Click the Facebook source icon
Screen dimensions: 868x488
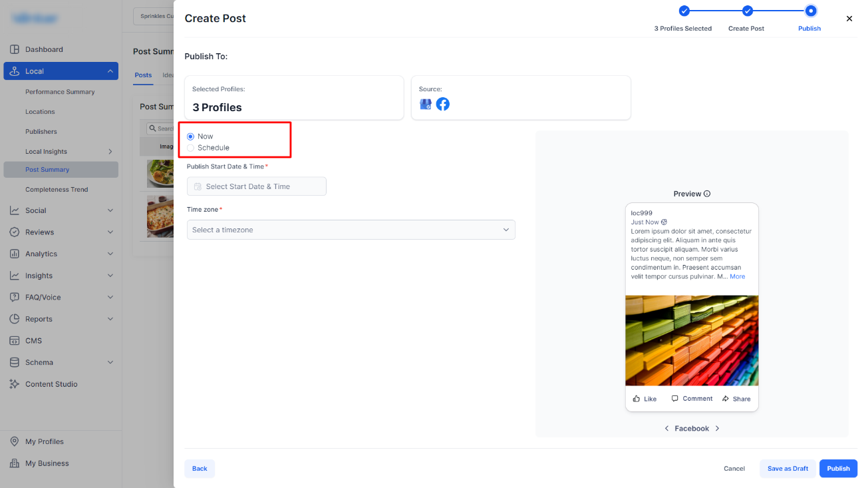tap(443, 104)
